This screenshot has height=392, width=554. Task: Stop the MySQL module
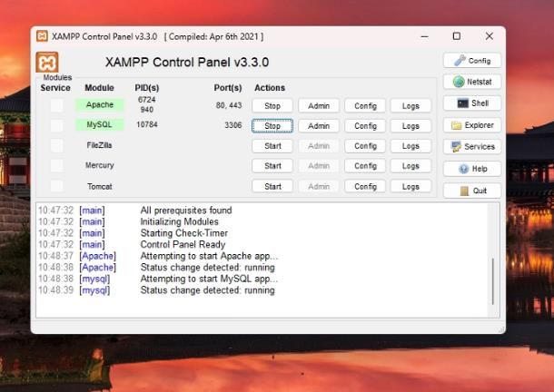point(272,126)
